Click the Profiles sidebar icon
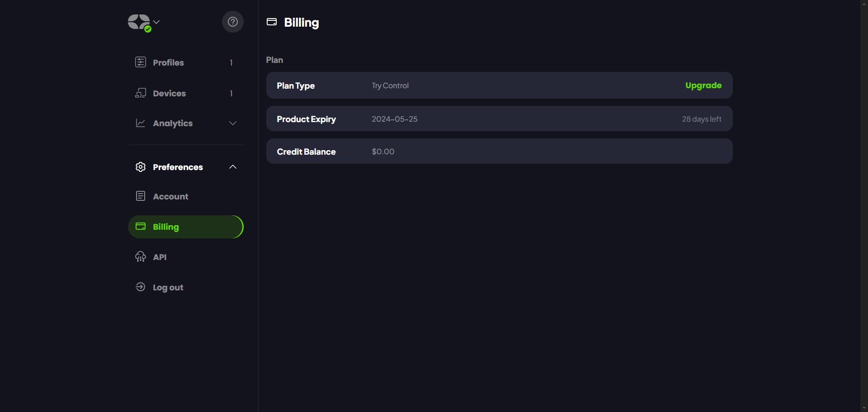Viewport: 868px width, 412px height. tap(141, 62)
